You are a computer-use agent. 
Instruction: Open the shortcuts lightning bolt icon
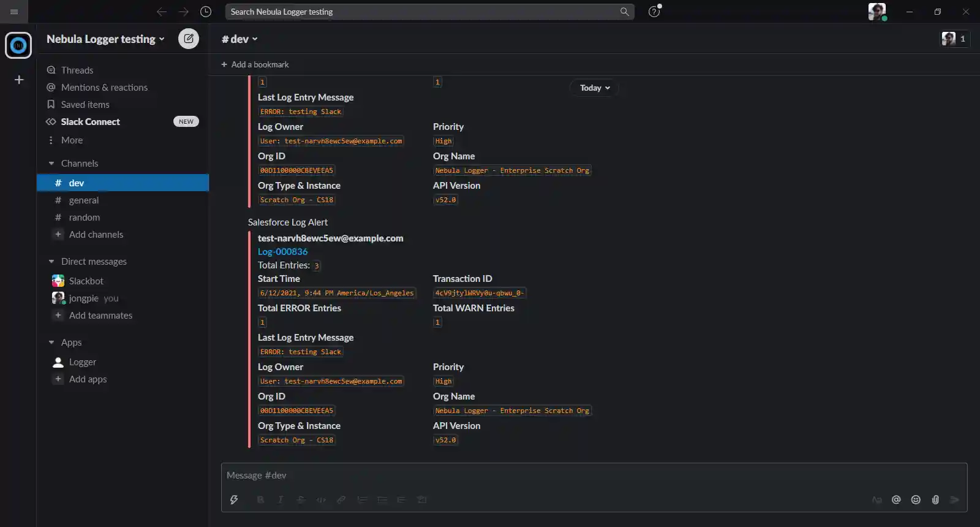pos(234,499)
